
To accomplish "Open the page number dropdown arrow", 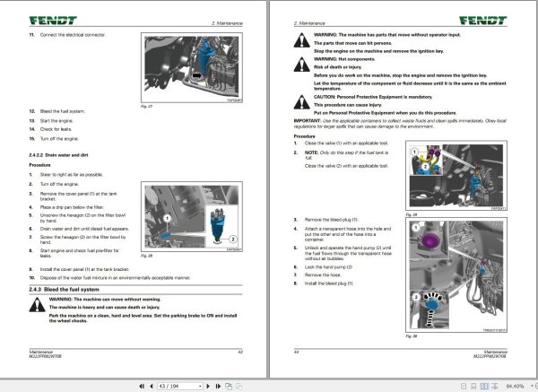I will [x=200, y=386].
